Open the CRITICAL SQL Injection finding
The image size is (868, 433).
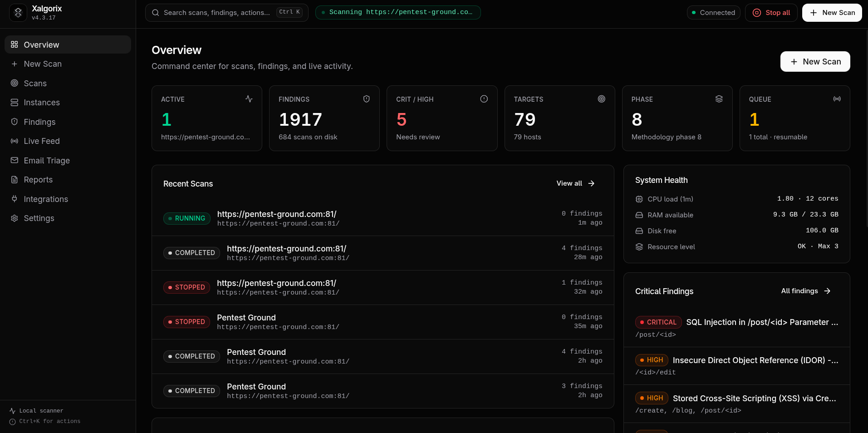[737, 328]
